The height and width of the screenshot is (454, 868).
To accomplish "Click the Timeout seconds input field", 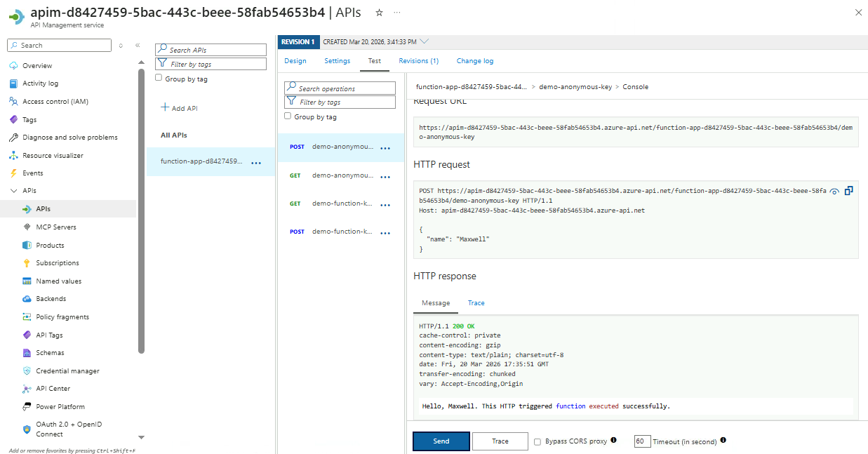I will tap(642, 441).
